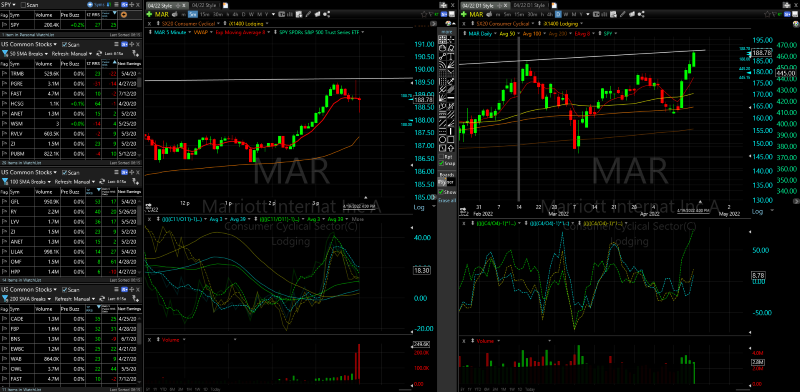Viewport: 800px width, 392px height.
Task: Uncheck Scan in the 100 SMA Breaks panel
Action: pos(64,173)
